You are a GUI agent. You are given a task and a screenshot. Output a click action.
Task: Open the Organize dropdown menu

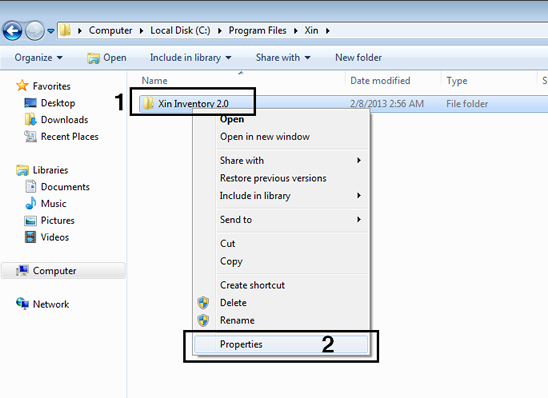[x=38, y=58]
